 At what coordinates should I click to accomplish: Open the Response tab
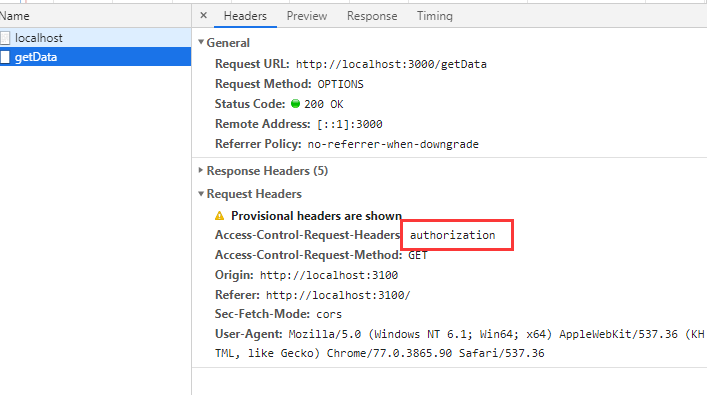[x=372, y=16]
